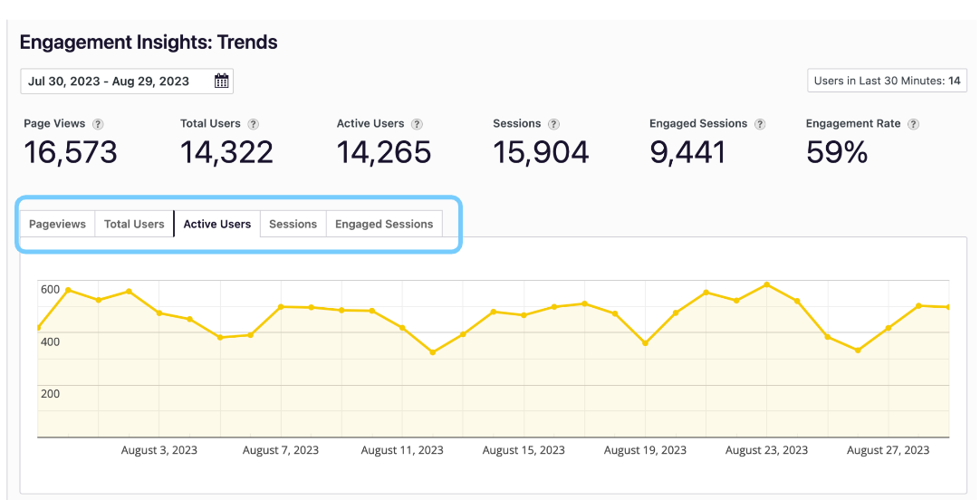Click help icon next to Page Views

click(98, 124)
